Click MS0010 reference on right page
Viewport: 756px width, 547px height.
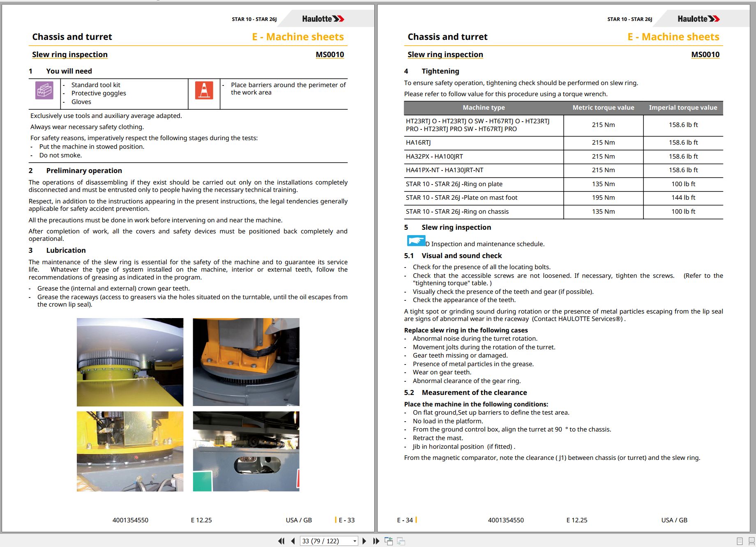(x=705, y=55)
